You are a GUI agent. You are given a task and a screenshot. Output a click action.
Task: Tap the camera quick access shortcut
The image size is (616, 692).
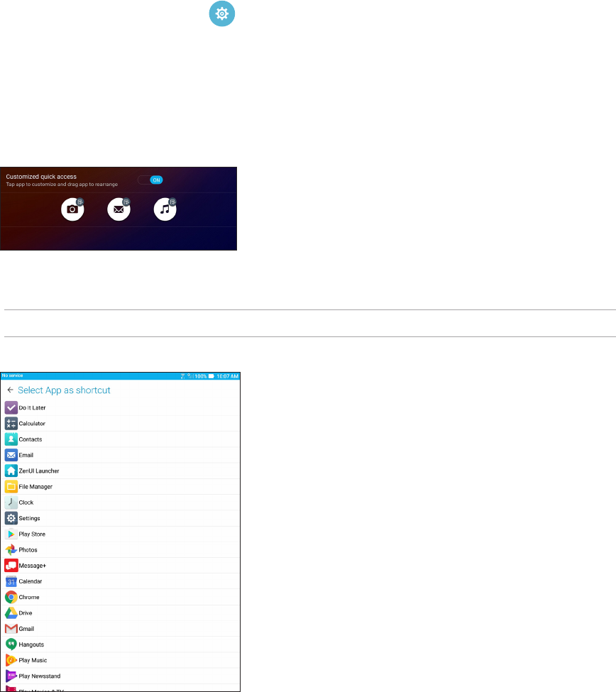click(x=72, y=209)
